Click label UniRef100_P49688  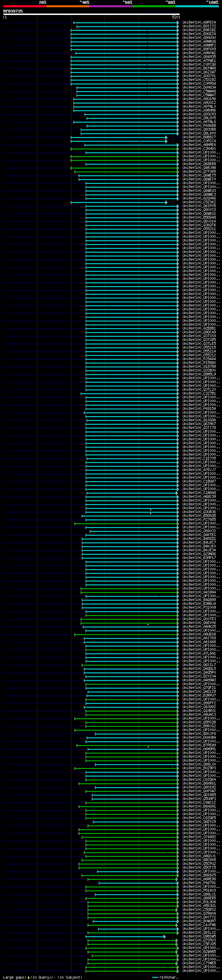[199, 125]
